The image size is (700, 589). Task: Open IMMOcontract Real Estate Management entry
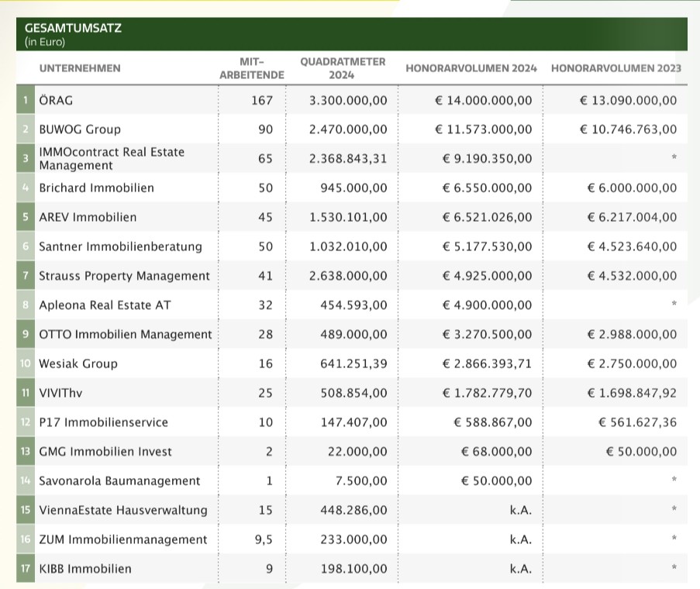(x=112, y=158)
